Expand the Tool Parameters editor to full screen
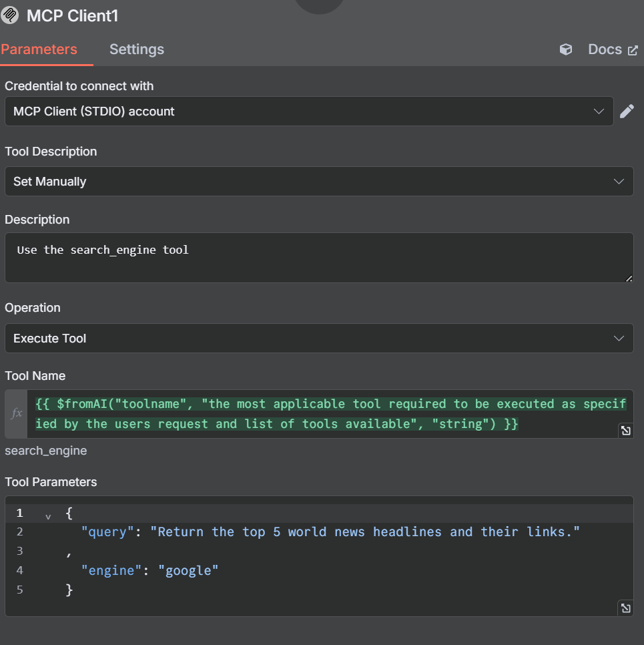 [625, 608]
